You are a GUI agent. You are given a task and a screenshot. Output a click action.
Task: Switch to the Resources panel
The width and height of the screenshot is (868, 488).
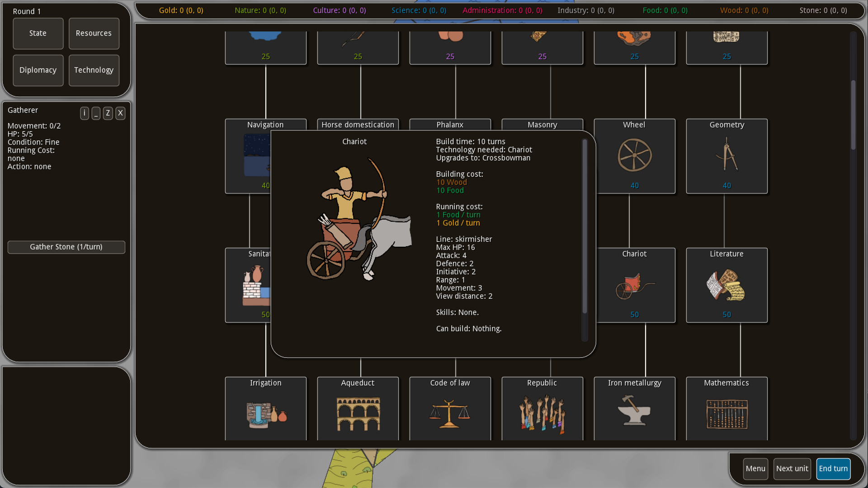tap(94, 33)
